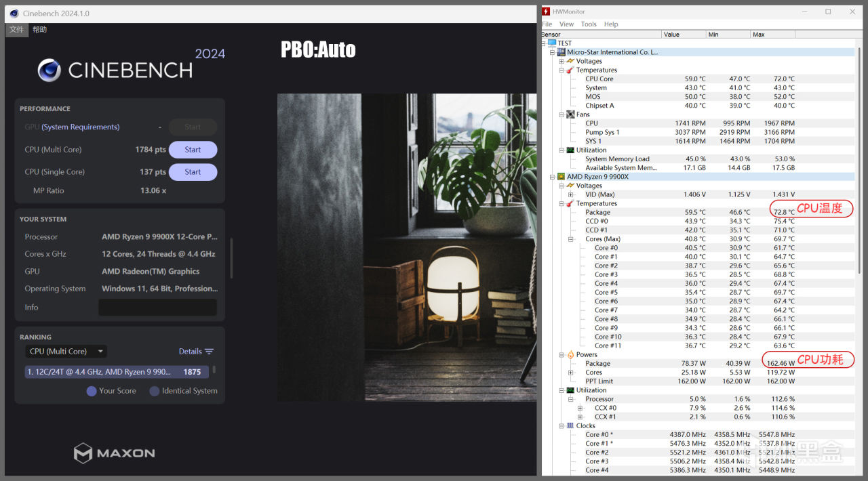
Task: Collapse the AMD Ryzen 9 9900X node
Action: tap(552, 177)
